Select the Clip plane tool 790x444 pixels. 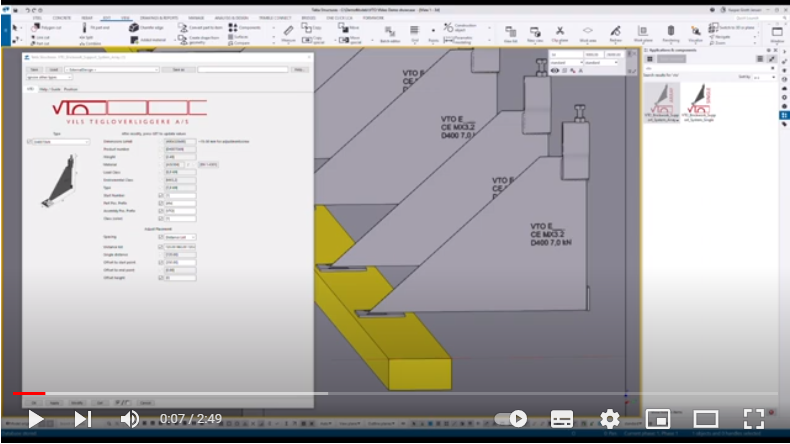[560, 34]
